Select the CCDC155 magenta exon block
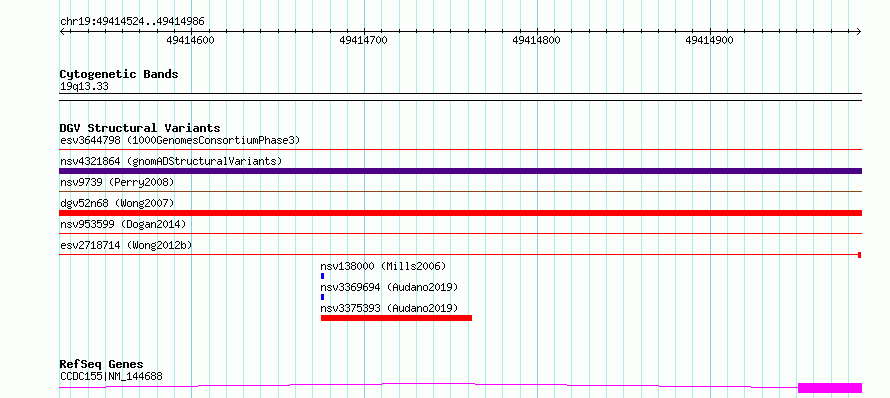The height and width of the screenshot is (398, 890). [830, 388]
